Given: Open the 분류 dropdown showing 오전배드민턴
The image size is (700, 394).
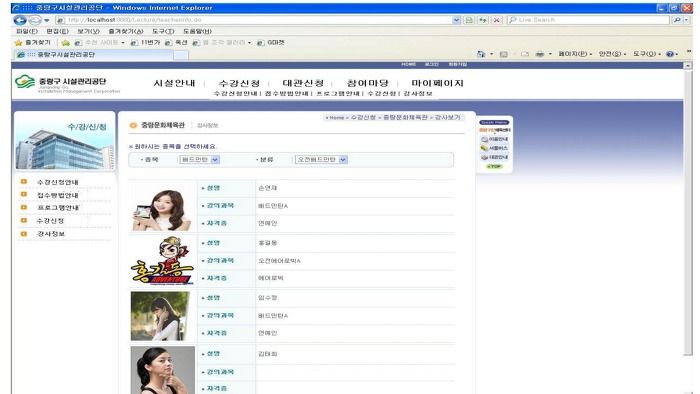Looking at the screenshot, I should (321, 160).
